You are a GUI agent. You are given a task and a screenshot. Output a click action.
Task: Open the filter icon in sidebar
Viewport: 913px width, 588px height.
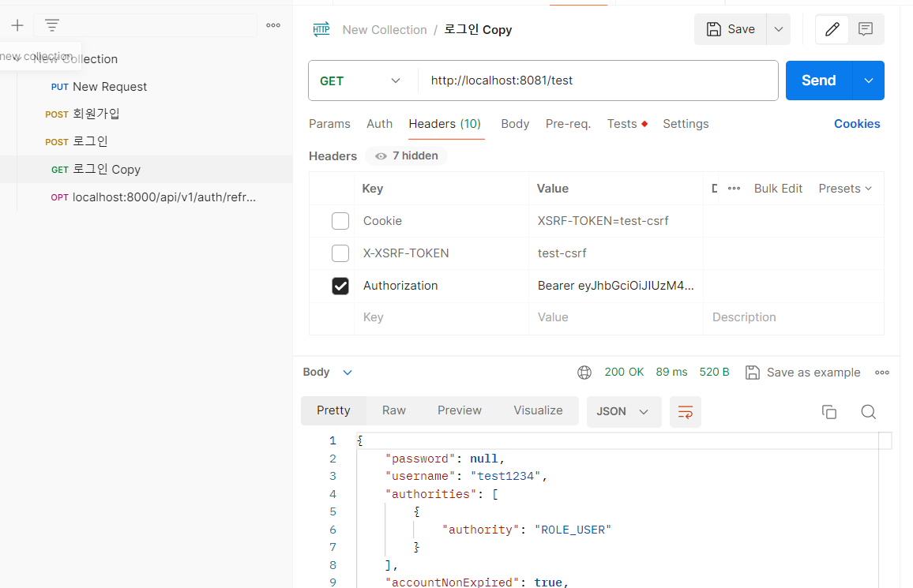point(52,25)
